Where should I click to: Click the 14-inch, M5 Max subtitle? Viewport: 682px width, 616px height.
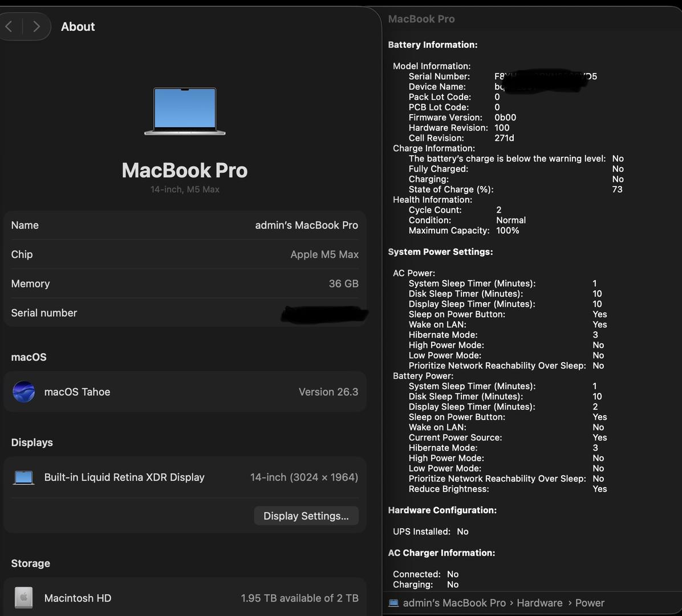185,189
